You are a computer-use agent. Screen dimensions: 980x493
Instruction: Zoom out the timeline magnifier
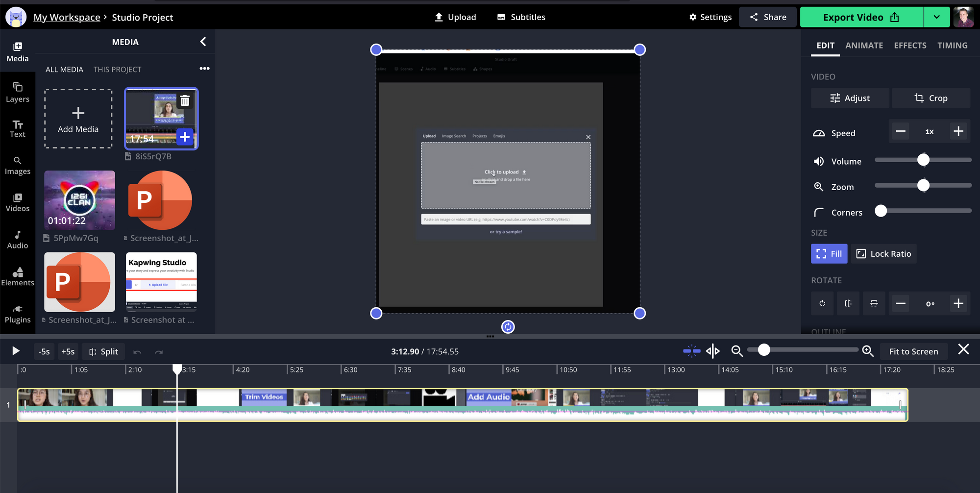tap(737, 350)
